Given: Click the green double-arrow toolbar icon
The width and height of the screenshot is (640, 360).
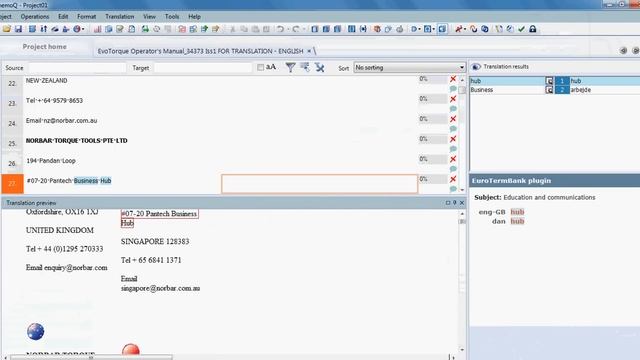Looking at the screenshot, I should [145, 29].
